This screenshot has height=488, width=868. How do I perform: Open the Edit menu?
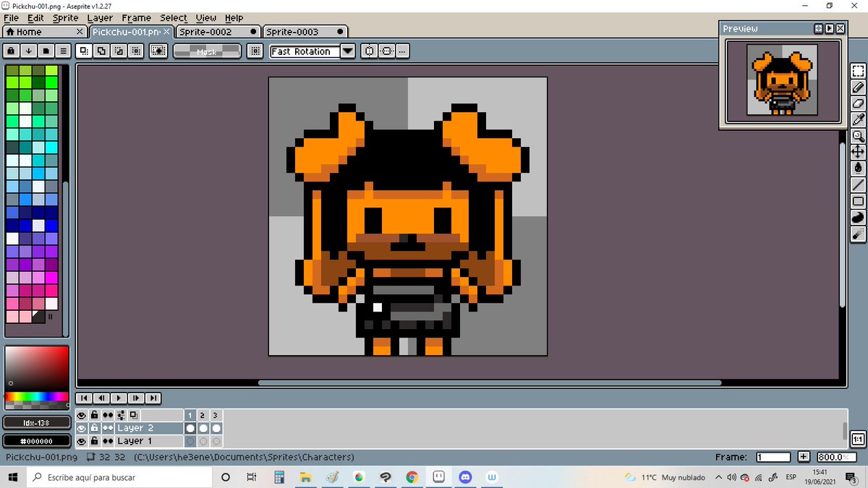35,18
